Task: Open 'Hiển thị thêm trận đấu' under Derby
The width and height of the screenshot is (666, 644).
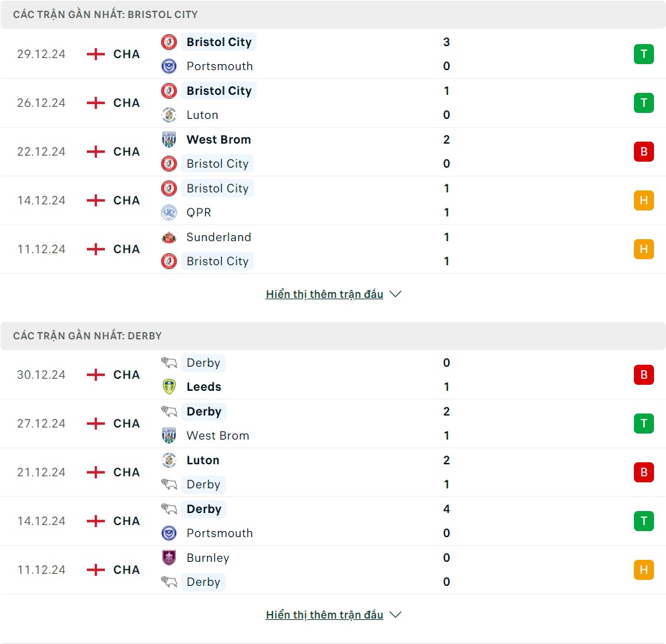Action: point(325,615)
